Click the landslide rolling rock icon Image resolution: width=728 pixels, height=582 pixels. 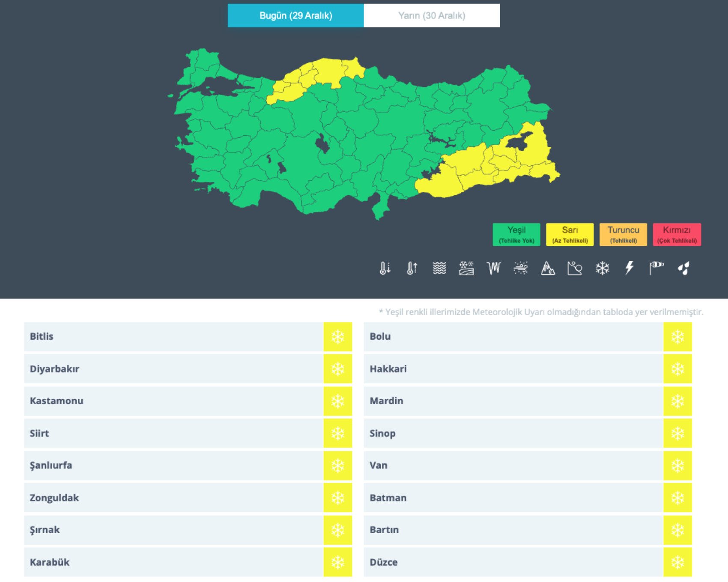575,268
